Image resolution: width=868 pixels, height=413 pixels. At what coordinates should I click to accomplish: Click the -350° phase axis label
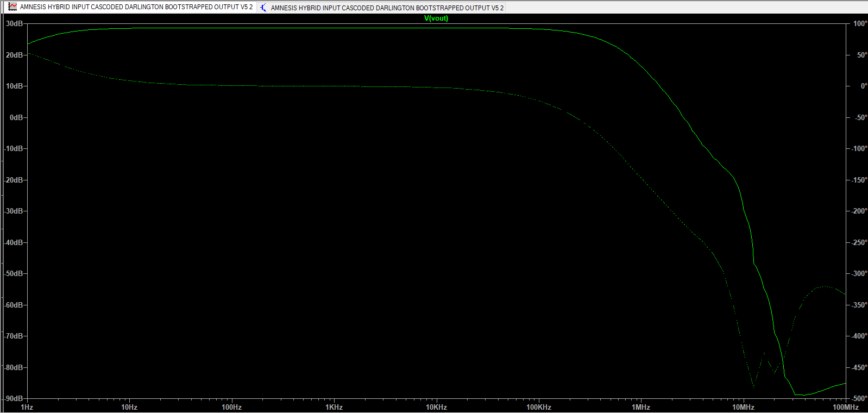point(859,305)
